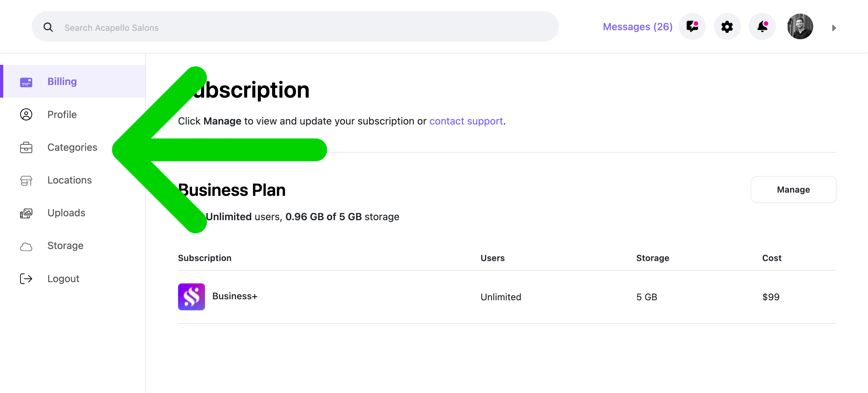Click the user profile avatar
This screenshot has width=868, height=393.
click(x=800, y=27)
